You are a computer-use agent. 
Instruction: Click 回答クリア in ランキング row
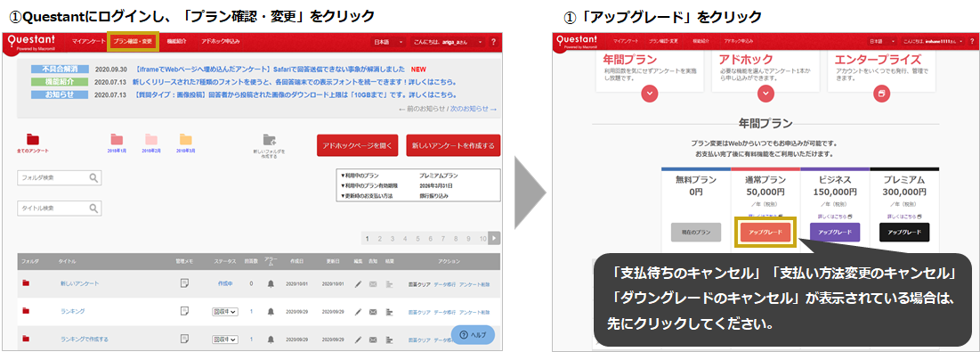tap(419, 312)
